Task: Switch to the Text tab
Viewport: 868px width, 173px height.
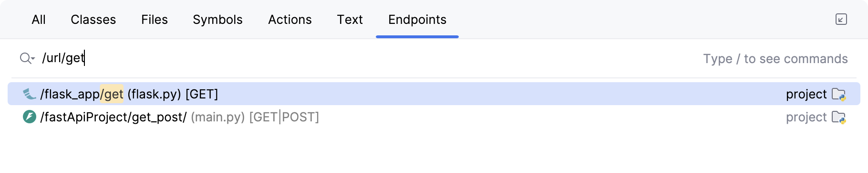Action: click(350, 20)
